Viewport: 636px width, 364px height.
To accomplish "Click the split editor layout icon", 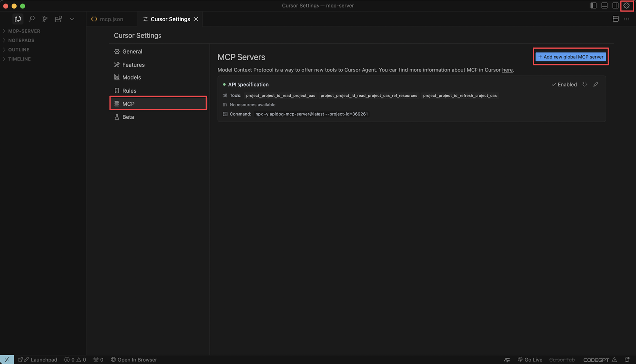I will coord(616,19).
